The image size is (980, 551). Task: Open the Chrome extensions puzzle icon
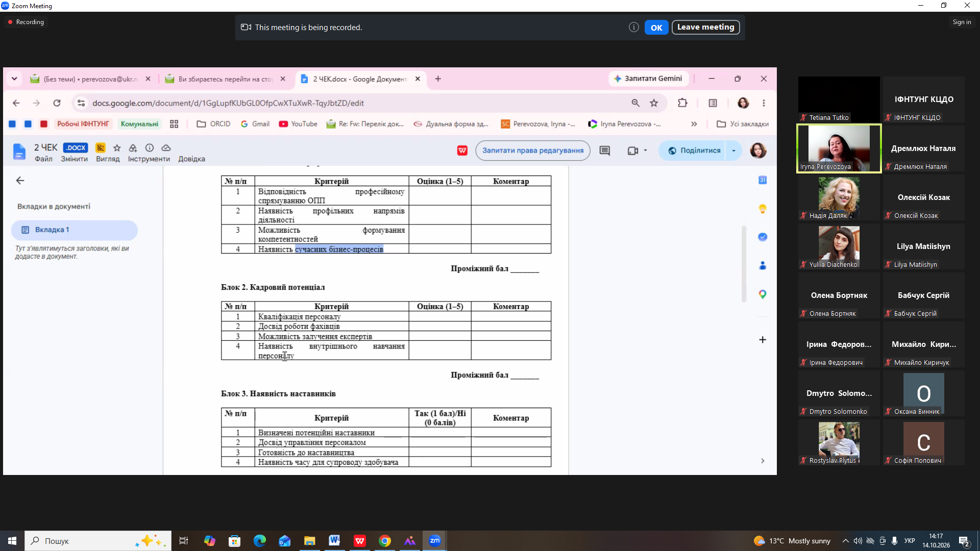pos(682,103)
